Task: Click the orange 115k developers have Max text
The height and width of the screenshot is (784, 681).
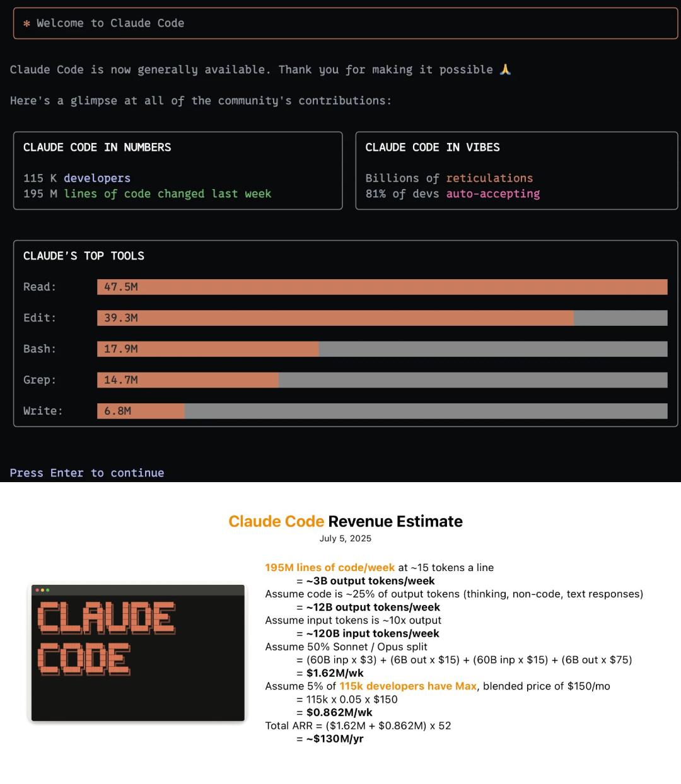Action: [x=407, y=686]
